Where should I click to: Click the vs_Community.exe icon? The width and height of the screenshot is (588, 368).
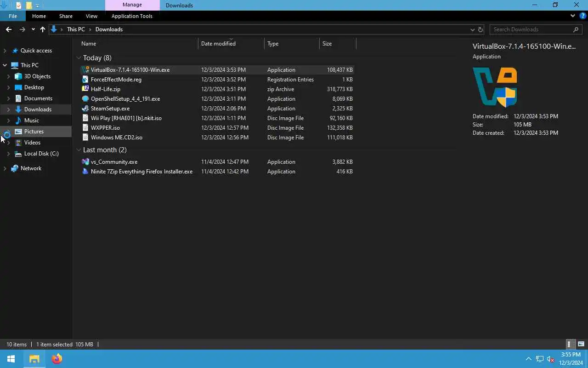[85, 162]
